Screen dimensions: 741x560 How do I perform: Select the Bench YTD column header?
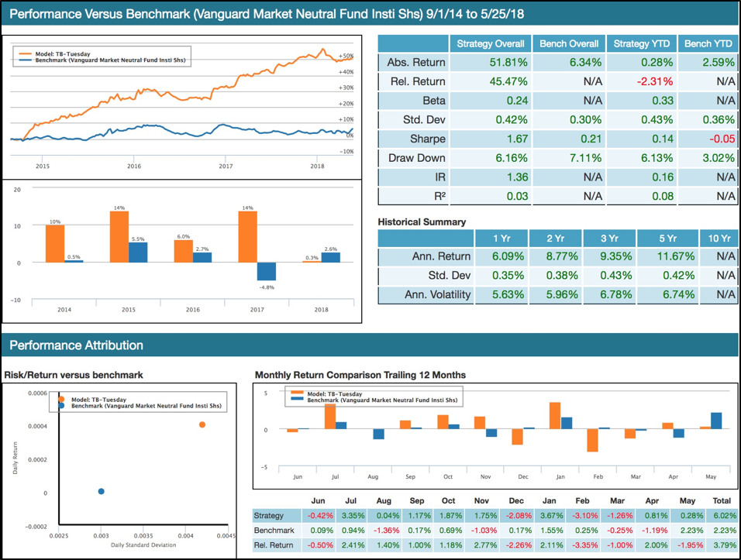(708, 43)
